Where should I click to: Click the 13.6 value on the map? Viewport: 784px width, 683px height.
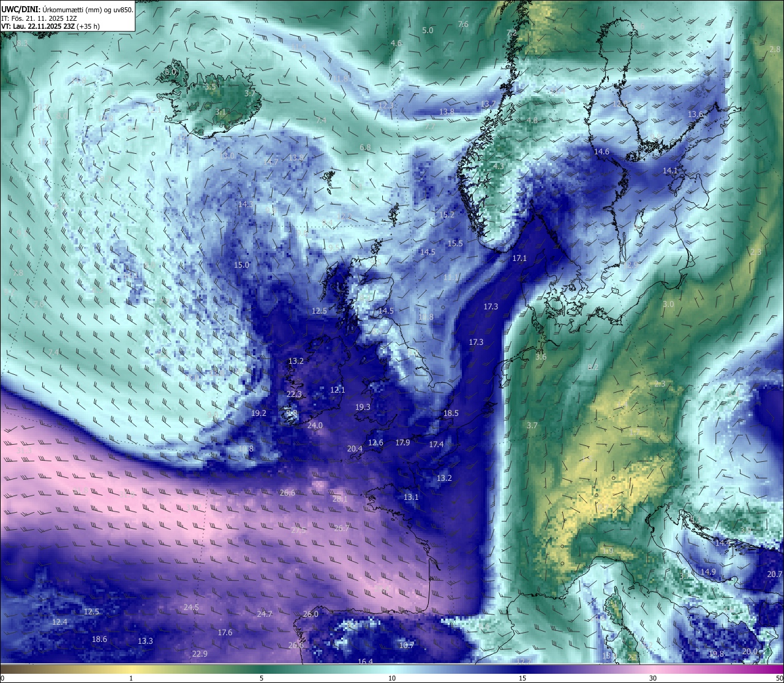tap(696, 115)
